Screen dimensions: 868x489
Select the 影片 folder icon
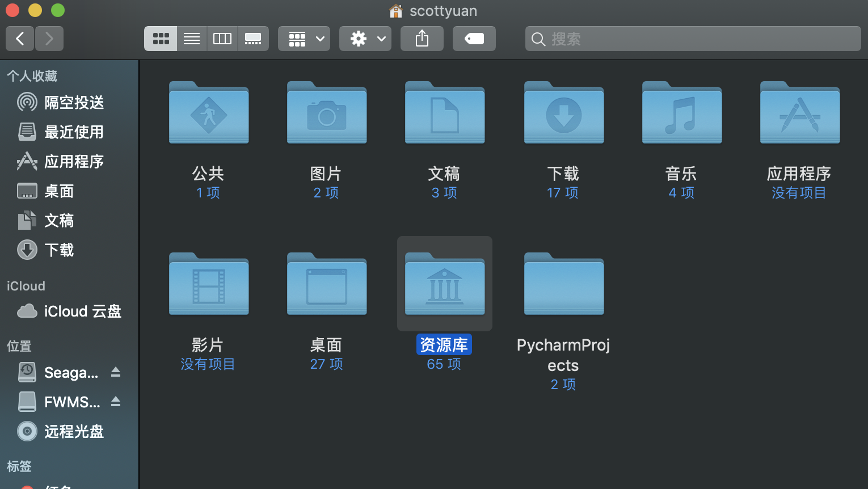point(209,284)
